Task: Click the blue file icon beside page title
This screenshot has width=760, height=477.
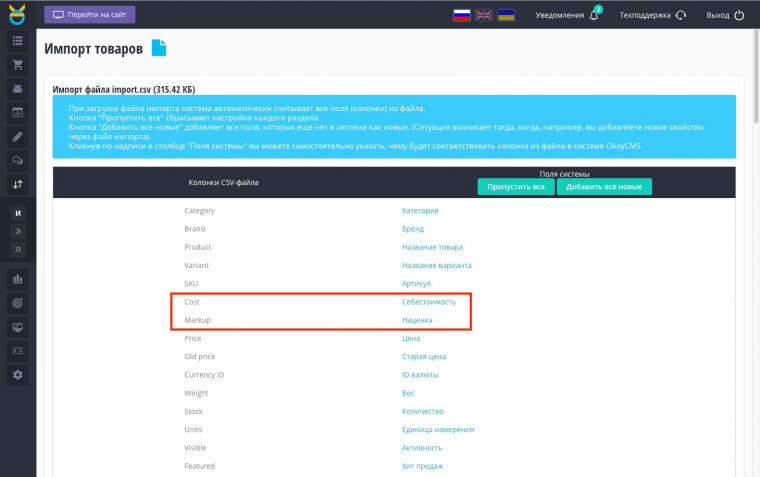Action: [159, 48]
